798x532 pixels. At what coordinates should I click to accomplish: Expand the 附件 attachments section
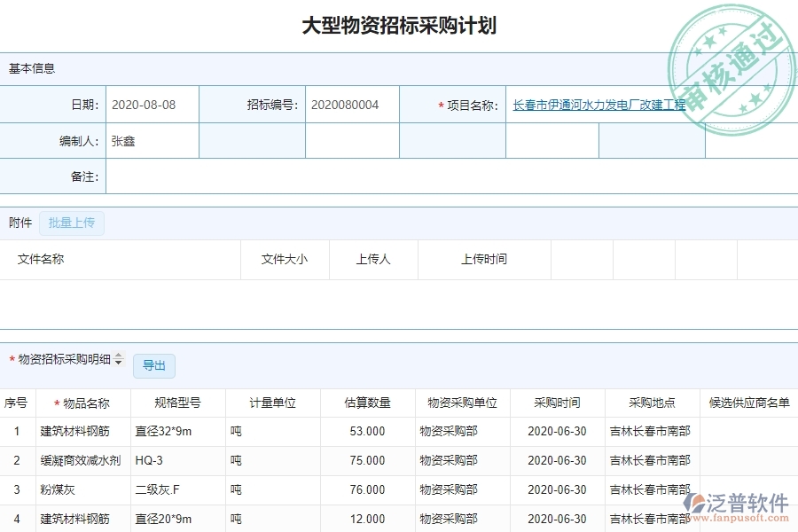20,223
